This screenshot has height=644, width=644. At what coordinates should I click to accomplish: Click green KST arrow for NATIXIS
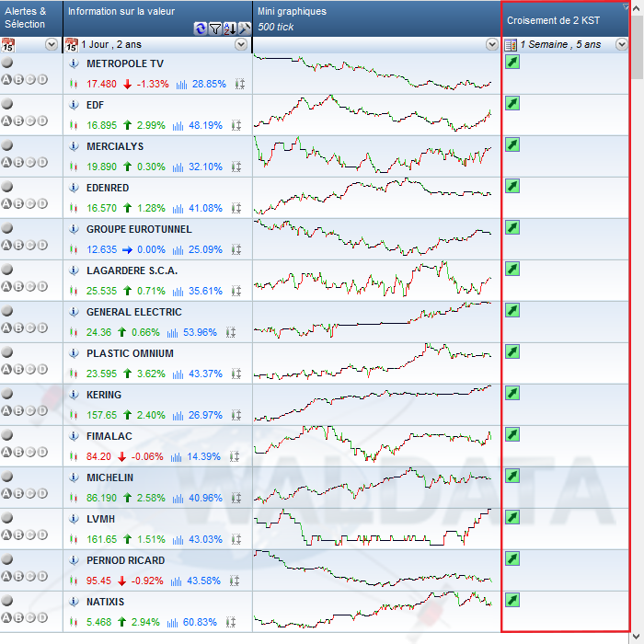click(512, 600)
